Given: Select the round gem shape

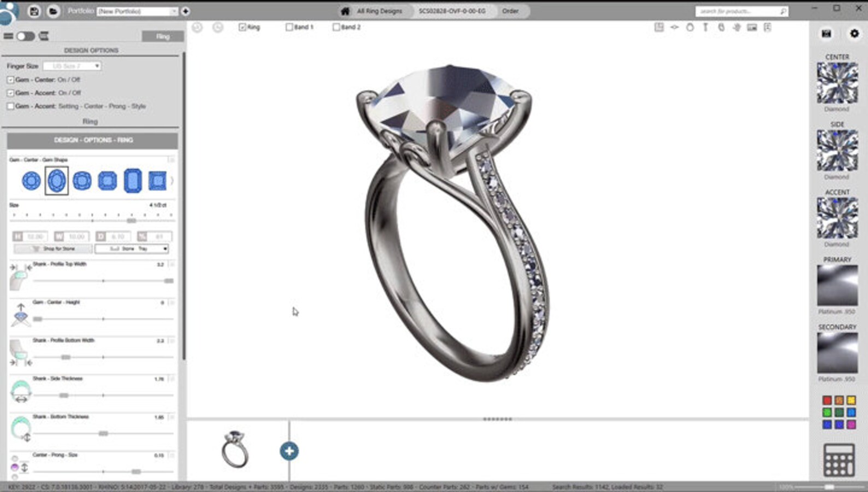Looking at the screenshot, I should 31,180.
